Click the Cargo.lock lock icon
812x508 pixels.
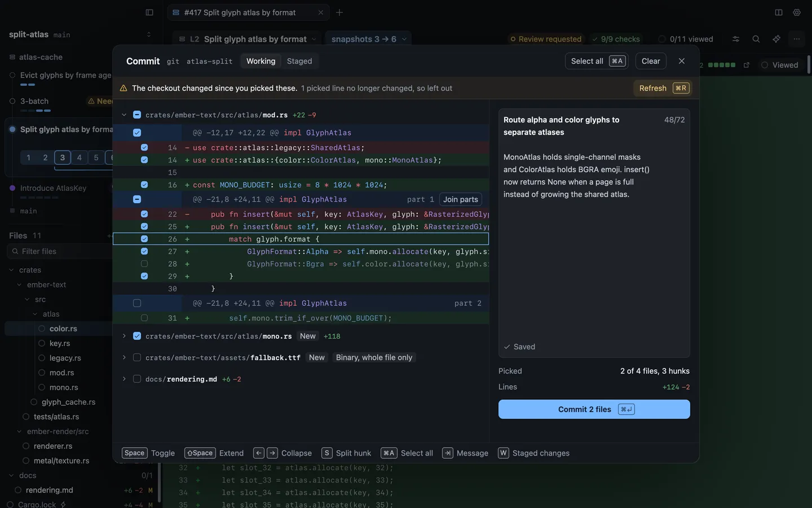click(x=63, y=505)
